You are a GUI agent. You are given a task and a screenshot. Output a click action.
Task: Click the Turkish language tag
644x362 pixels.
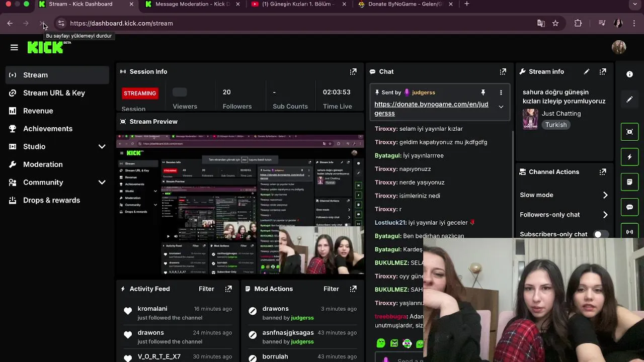click(556, 125)
